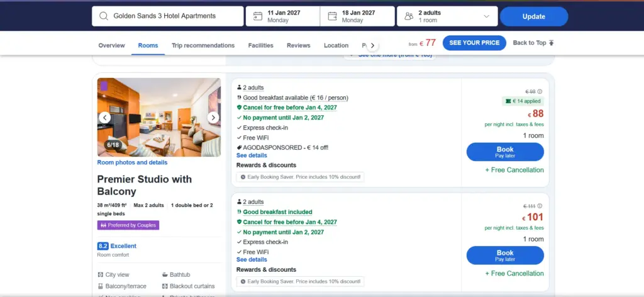The width and height of the screenshot is (644, 297).
Task: Click the check-in calendar icon
Action: [257, 16]
